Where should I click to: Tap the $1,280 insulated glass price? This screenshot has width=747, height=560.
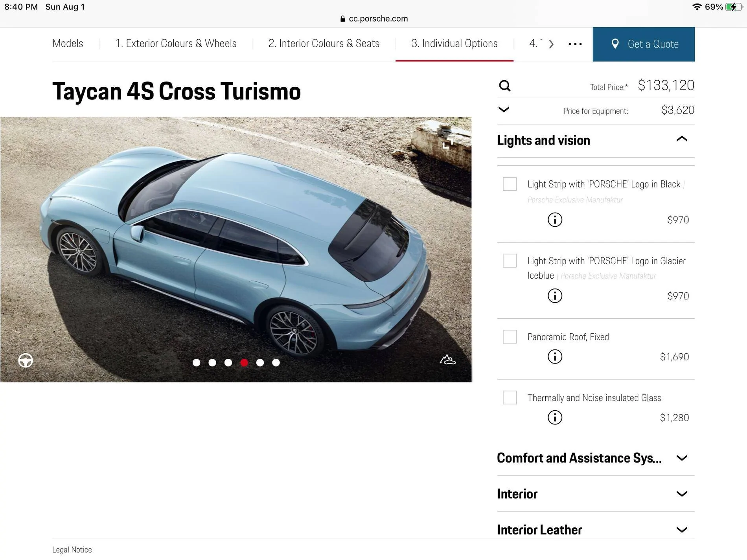coord(674,418)
